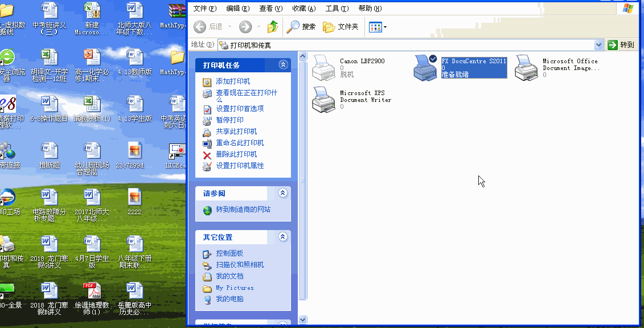Open the address bar dropdown arrow
Image resolution: width=644 pixels, height=328 pixels.
coord(598,45)
